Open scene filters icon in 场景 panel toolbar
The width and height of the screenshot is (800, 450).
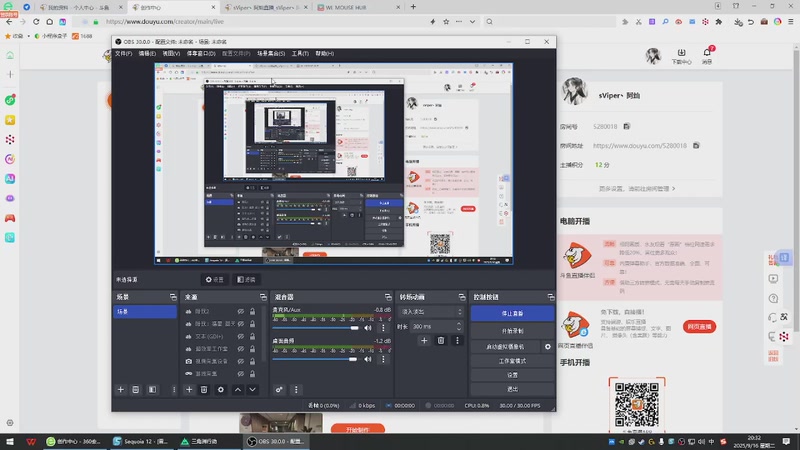pos(153,390)
